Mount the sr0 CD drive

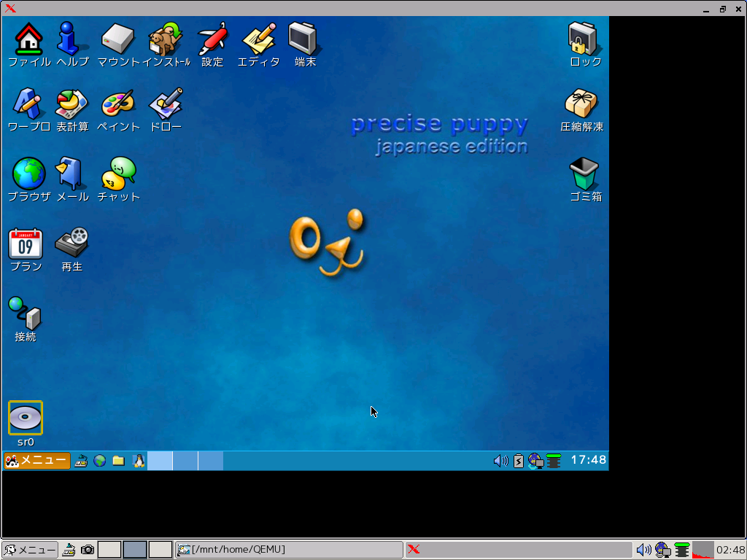click(26, 418)
